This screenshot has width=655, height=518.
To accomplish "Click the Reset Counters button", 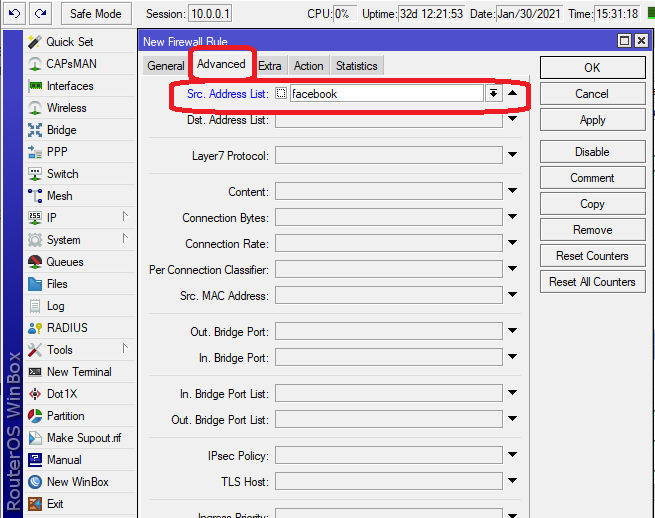I will tap(592, 256).
